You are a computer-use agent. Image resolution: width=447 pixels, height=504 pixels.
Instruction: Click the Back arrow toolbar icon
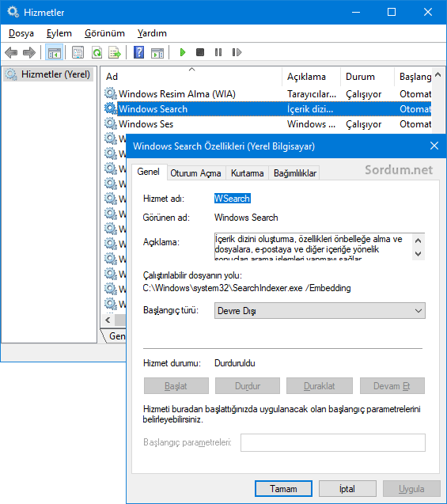click(11, 52)
